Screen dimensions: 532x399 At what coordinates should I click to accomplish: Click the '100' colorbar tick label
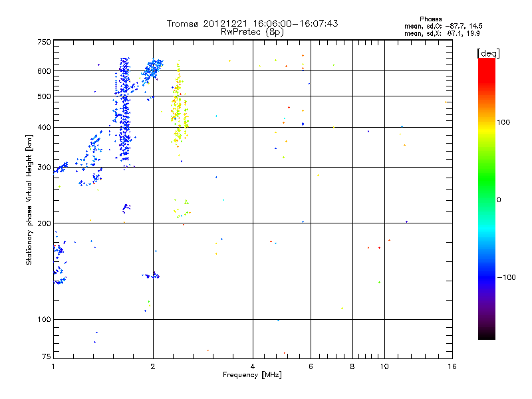click(503, 122)
